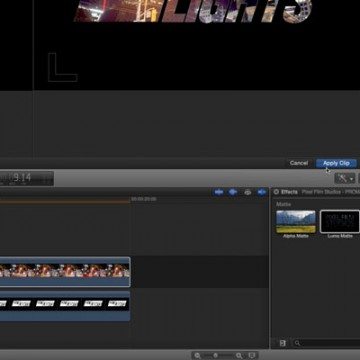
Task: Zoom in the timeline with plus magnifier
Action: 239,355
